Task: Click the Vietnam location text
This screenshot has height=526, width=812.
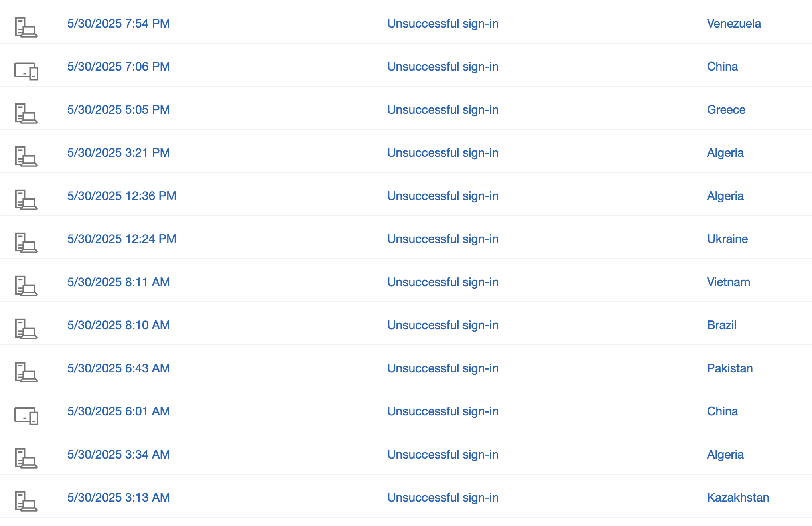Action: tap(728, 282)
